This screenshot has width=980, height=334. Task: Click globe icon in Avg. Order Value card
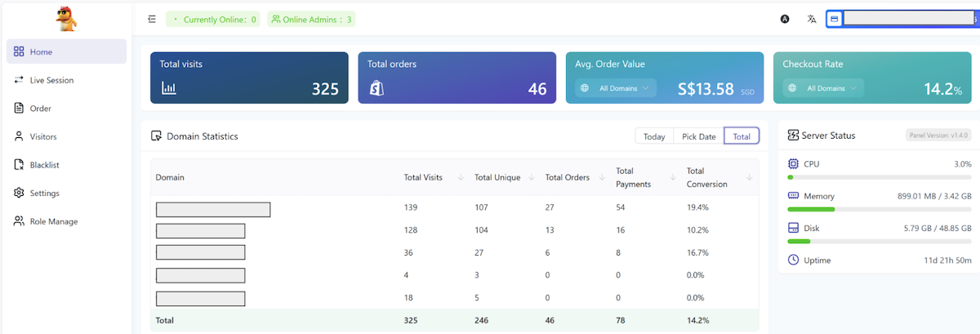[585, 88]
